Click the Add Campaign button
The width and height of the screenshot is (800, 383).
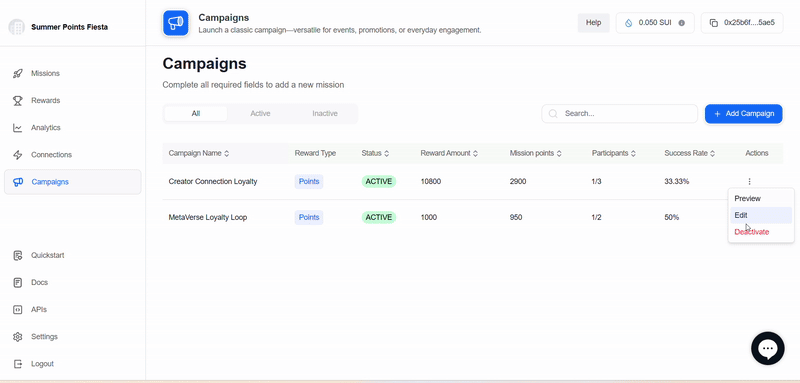click(743, 114)
